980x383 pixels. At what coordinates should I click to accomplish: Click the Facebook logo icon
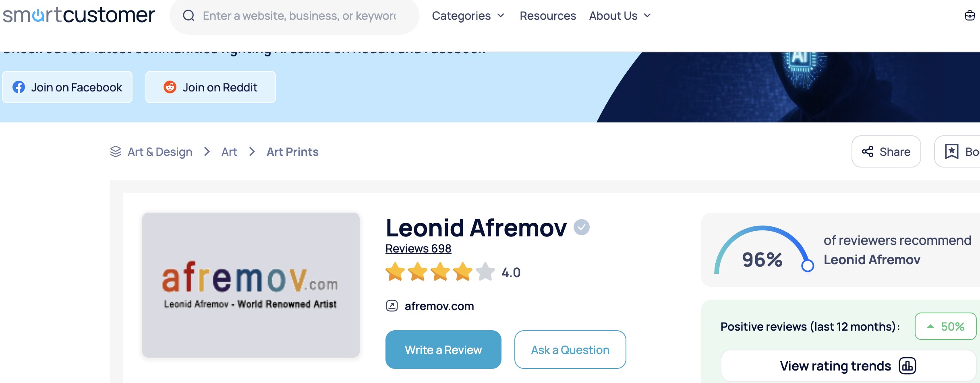pos(19,87)
